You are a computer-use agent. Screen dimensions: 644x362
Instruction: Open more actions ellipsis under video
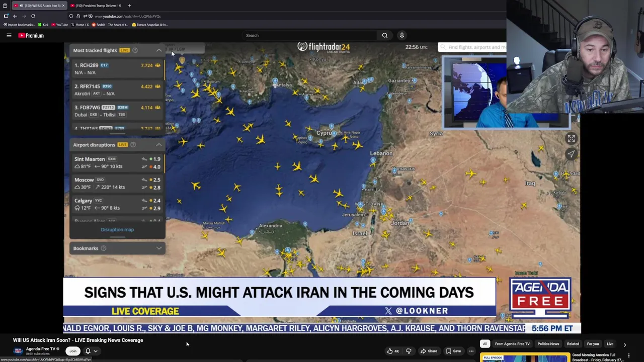click(471, 351)
